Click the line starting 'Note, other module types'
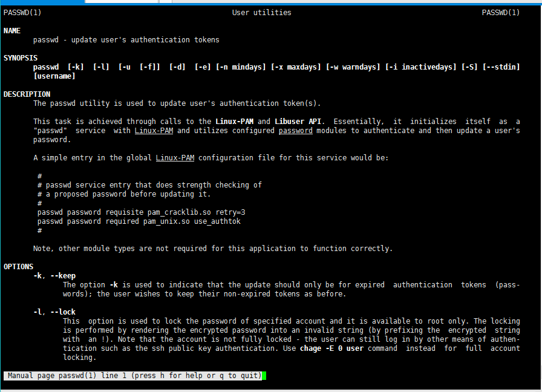The image size is (542, 392). click(x=213, y=249)
